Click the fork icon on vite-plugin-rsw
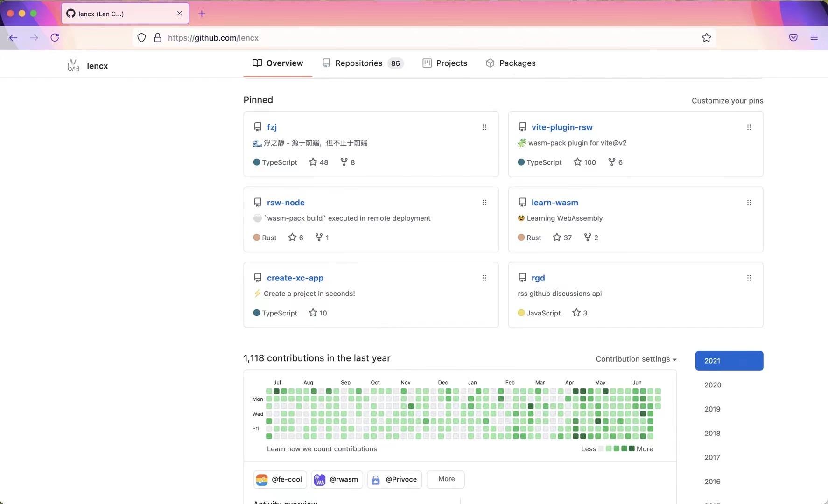 tap(611, 162)
